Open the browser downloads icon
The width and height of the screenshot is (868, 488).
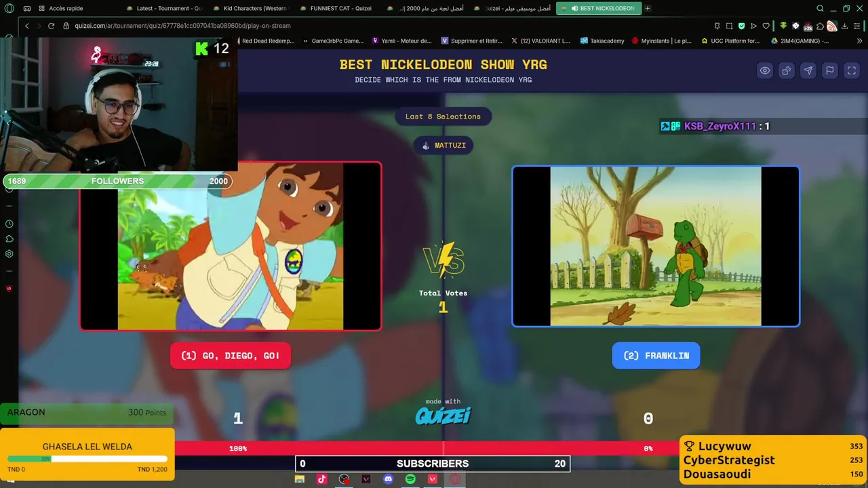pyautogui.click(x=844, y=26)
